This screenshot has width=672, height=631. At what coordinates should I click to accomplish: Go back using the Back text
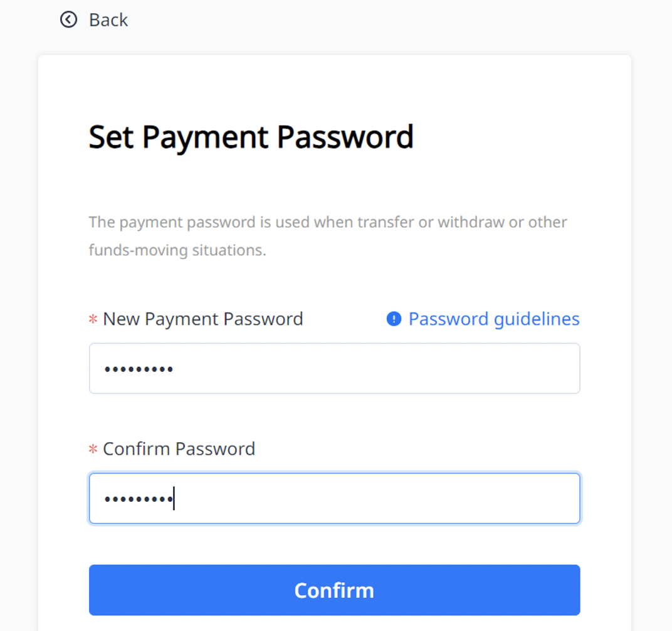pyautogui.click(x=108, y=20)
